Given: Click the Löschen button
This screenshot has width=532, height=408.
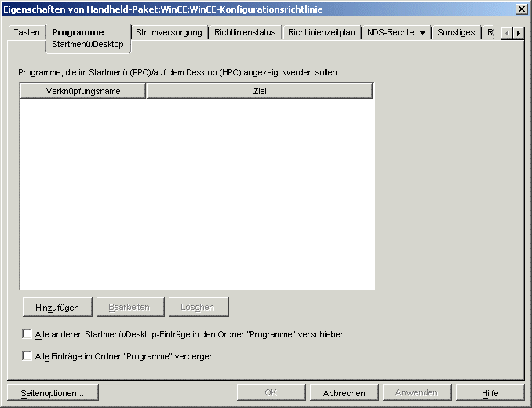Looking at the screenshot, I should pos(198,308).
